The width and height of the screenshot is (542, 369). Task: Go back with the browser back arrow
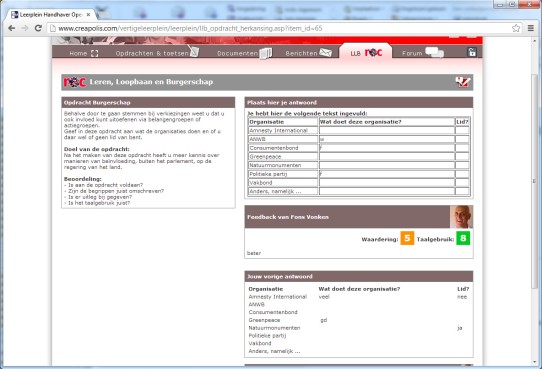click(x=11, y=28)
